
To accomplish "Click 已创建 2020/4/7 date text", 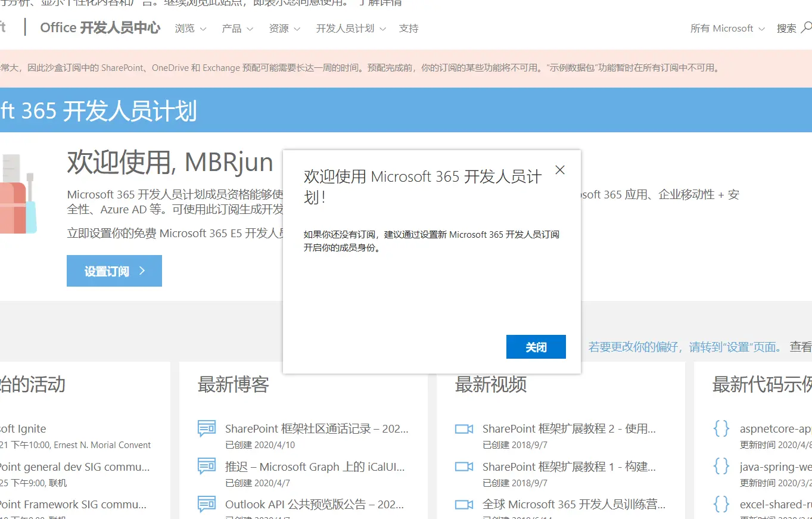I will pyautogui.click(x=257, y=483).
